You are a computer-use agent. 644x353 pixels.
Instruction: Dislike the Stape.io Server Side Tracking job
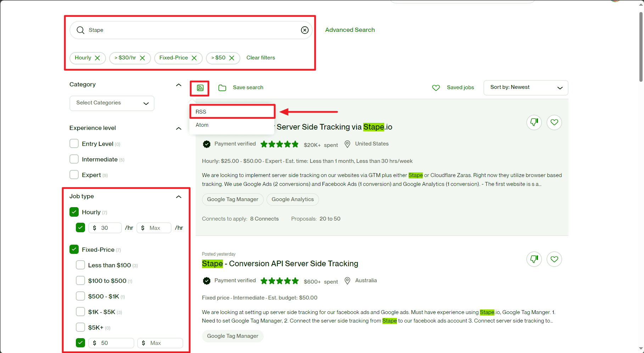[x=534, y=123]
